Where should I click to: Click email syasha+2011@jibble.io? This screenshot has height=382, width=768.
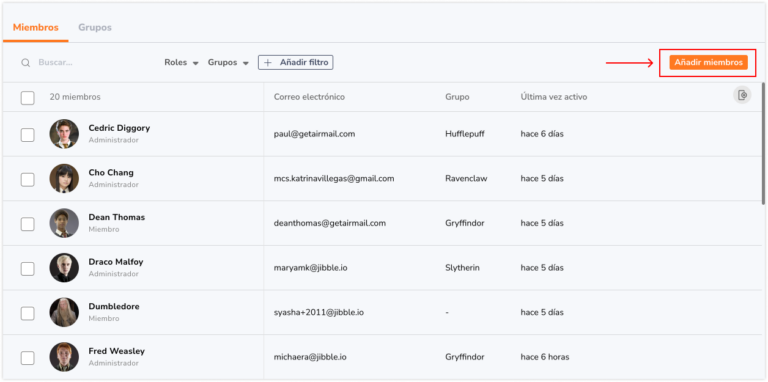pyautogui.click(x=318, y=312)
